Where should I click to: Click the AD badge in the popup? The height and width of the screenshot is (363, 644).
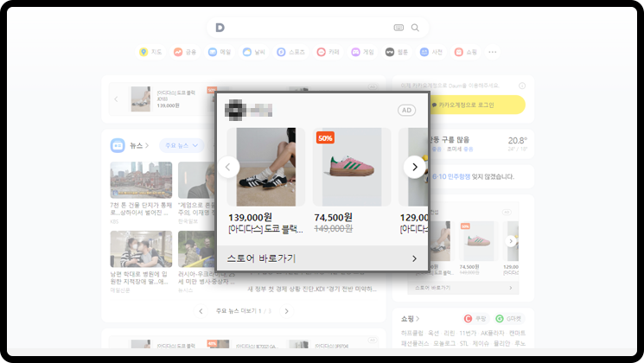coord(406,110)
